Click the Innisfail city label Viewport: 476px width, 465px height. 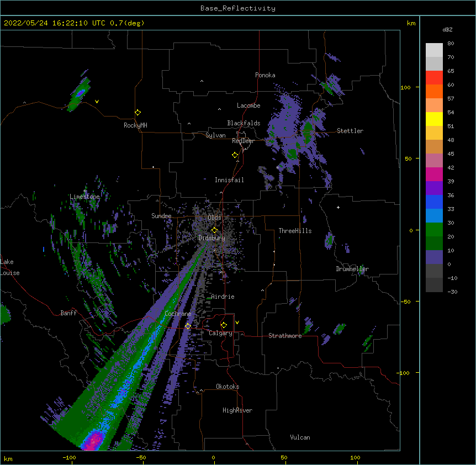[x=229, y=180]
